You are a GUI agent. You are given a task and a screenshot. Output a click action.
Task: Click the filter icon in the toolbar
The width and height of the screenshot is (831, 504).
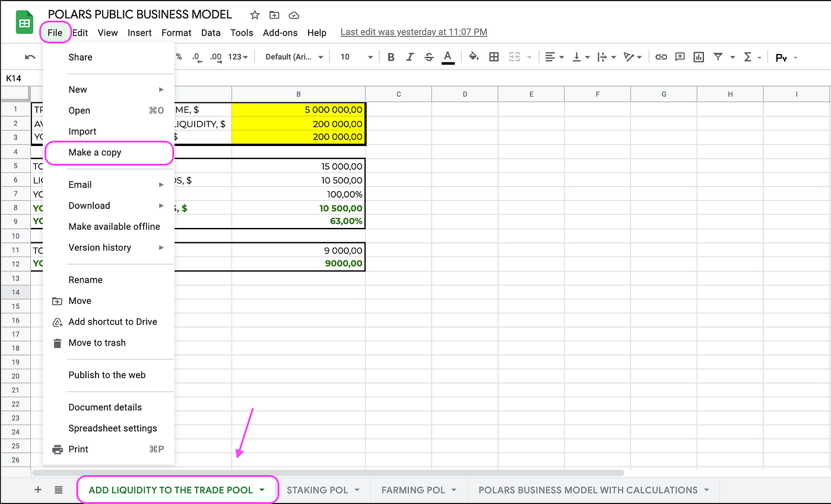(718, 57)
